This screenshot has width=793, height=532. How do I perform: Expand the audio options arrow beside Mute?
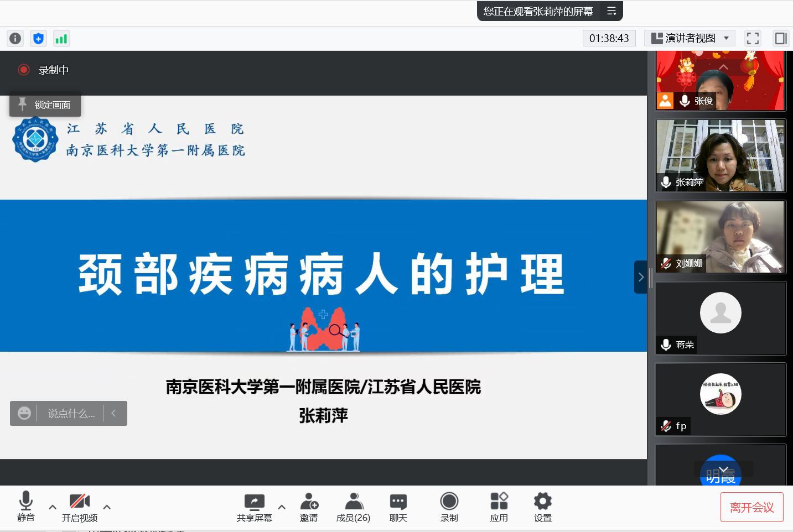coord(53,507)
